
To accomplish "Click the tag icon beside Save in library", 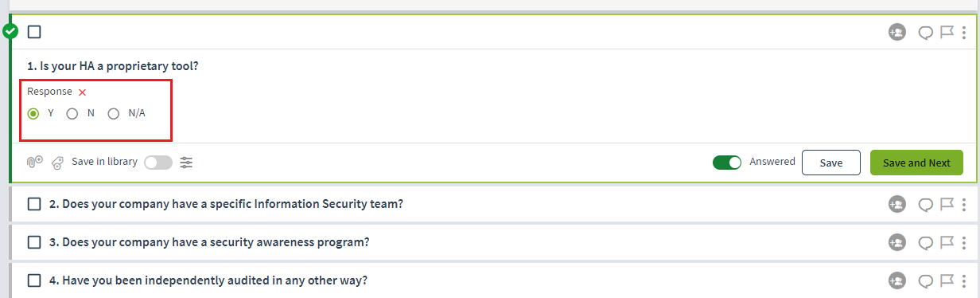I will [x=57, y=163].
